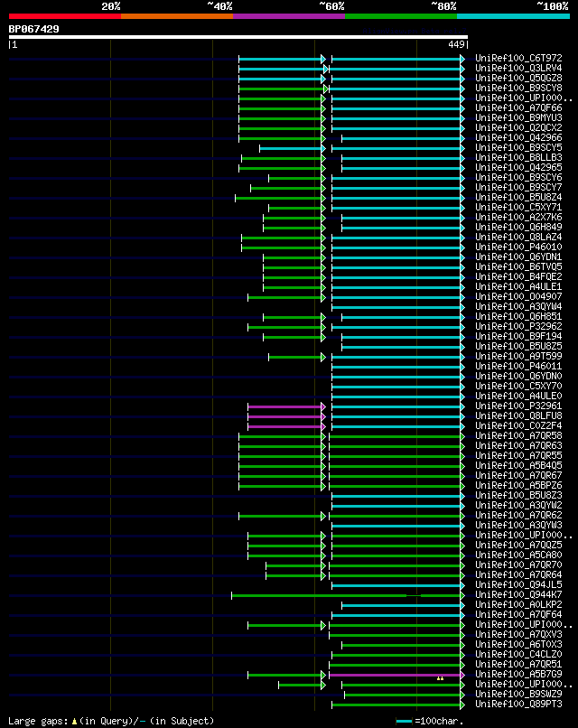
Task: Select the UniRef100_B8LLB3 label
Action: [518, 158]
